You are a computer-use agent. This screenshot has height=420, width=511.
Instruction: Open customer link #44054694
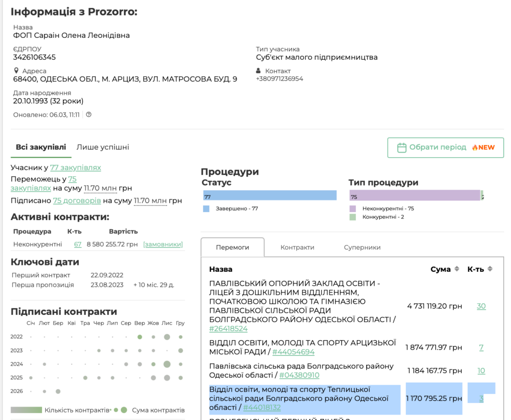pyautogui.click(x=293, y=352)
